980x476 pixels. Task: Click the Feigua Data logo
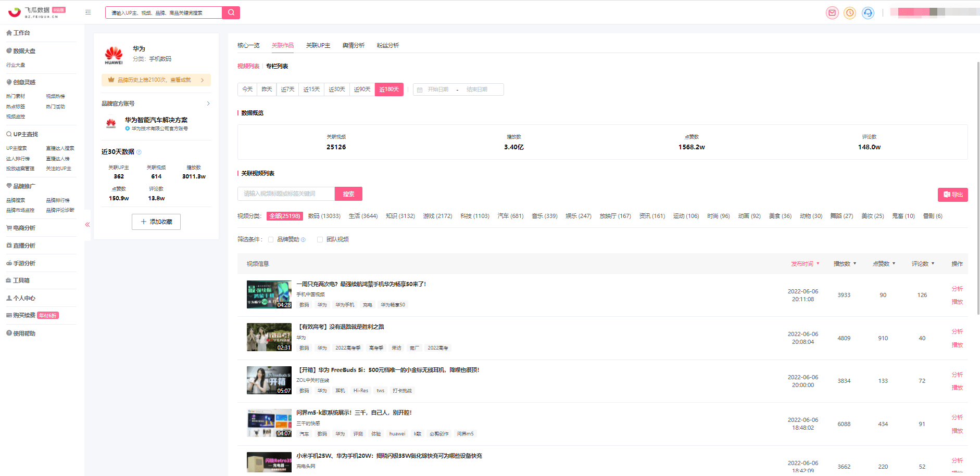[x=36, y=12]
